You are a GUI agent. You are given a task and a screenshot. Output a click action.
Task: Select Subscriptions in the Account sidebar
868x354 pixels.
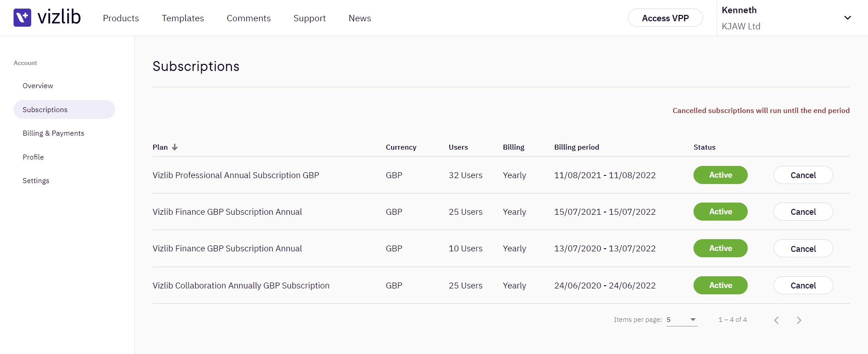[64, 109]
